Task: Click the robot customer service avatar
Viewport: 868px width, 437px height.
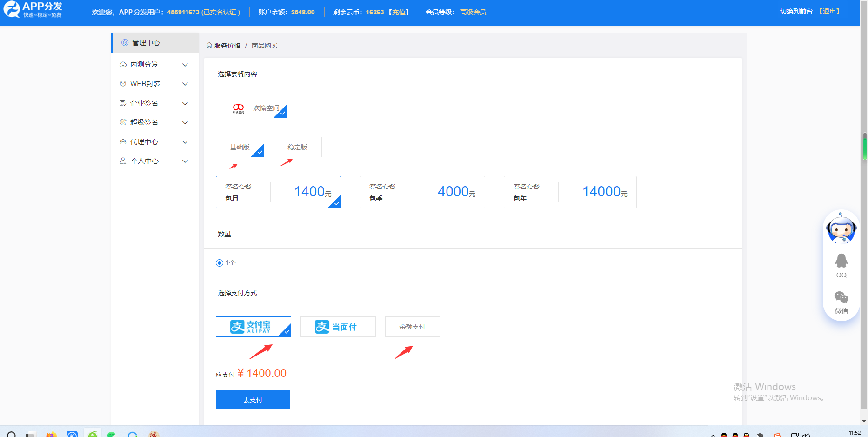Action: 841,228
